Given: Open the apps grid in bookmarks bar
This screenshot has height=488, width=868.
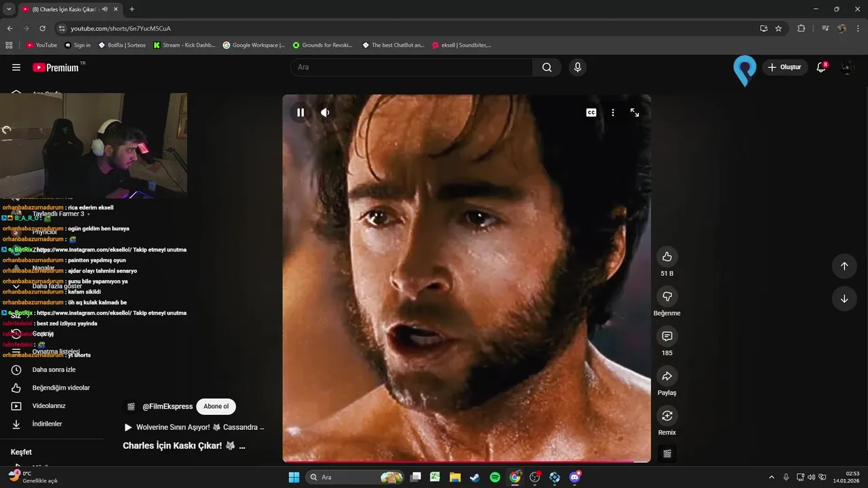Looking at the screenshot, I should click(x=9, y=45).
